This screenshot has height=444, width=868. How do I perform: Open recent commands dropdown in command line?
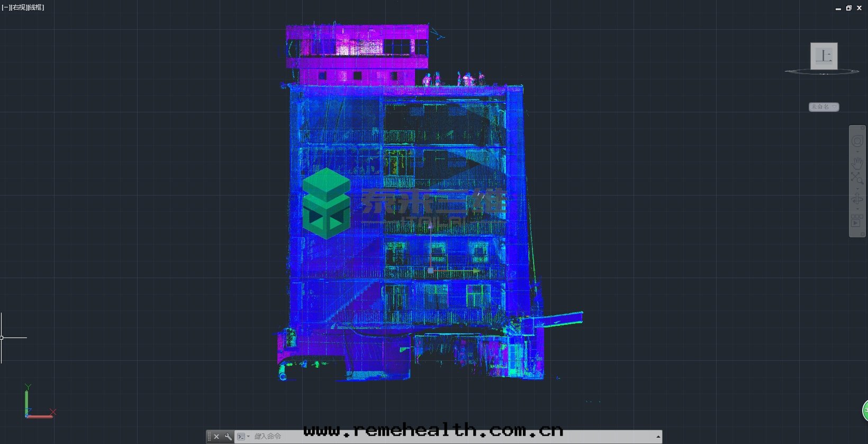pyautogui.click(x=243, y=437)
